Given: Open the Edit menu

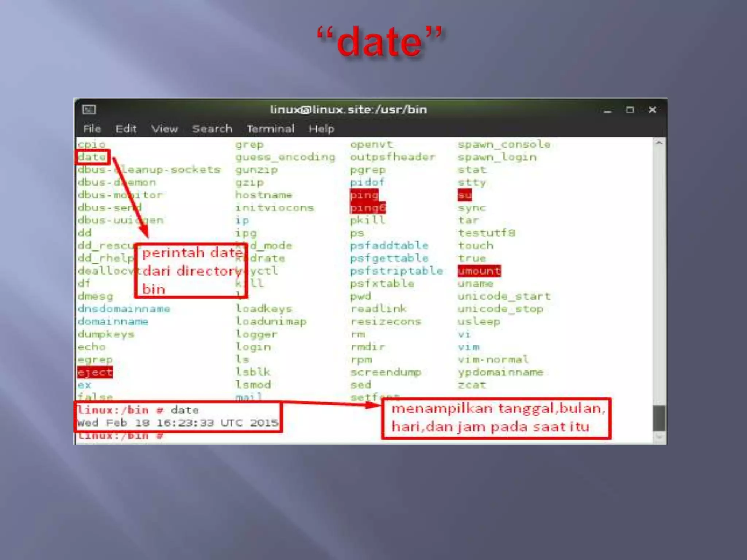Looking at the screenshot, I should coord(126,129).
